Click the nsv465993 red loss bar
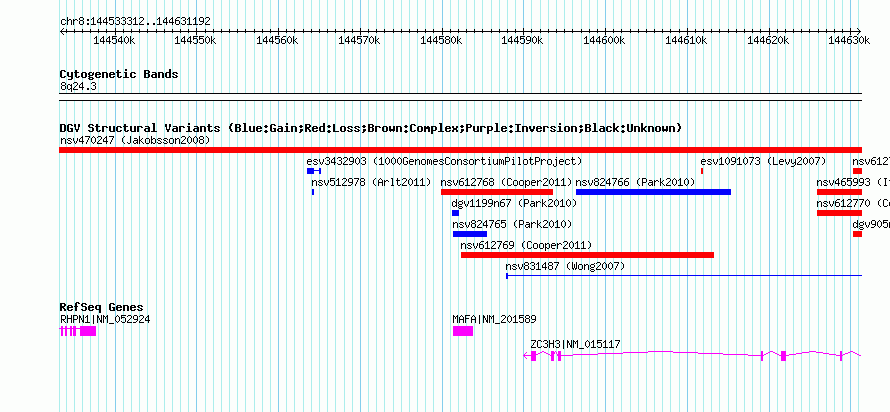This screenshot has height=412, width=890. click(x=839, y=192)
